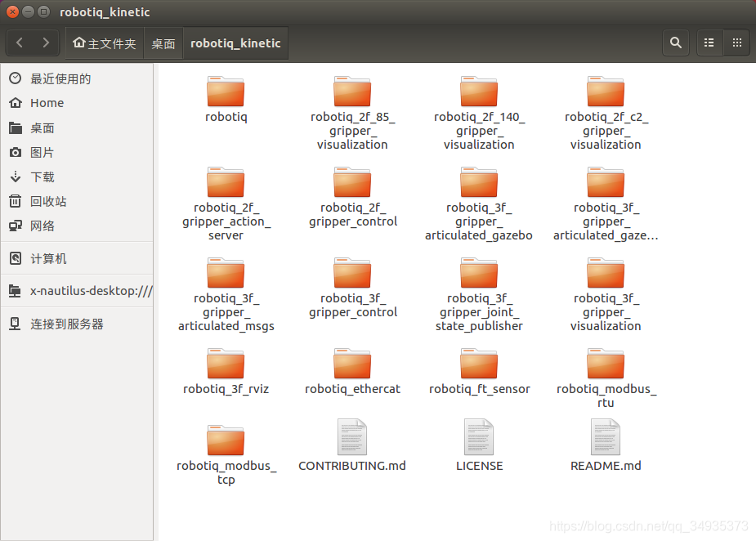Switch to grid icon view

736,43
